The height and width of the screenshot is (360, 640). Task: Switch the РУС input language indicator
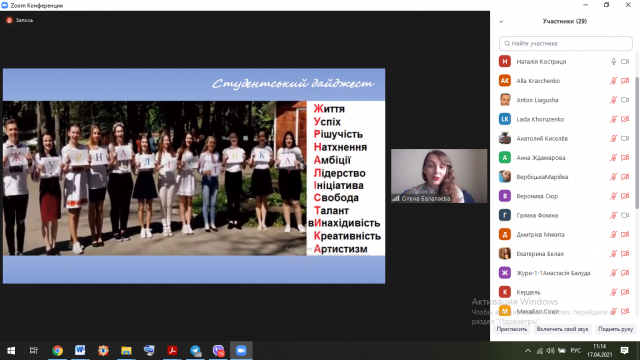(x=576, y=351)
